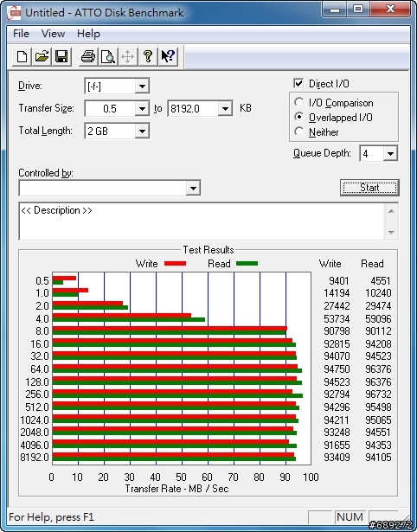Click the About question mark icon
This screenshot has width=417, height=532.
(148, 56)
